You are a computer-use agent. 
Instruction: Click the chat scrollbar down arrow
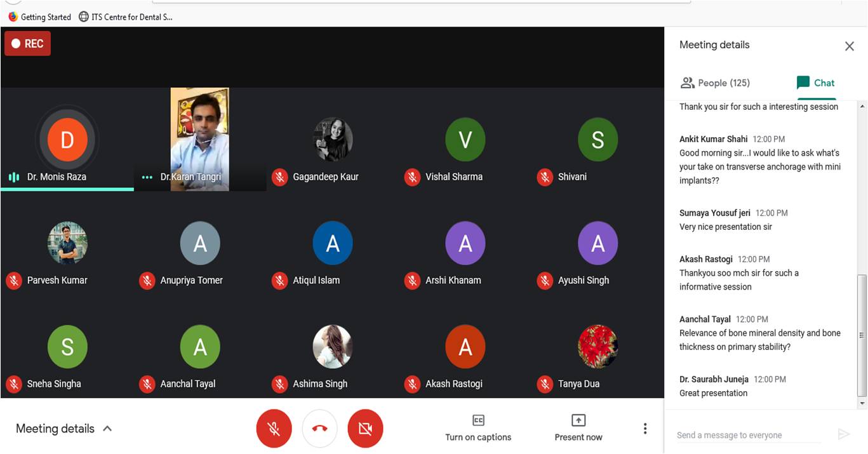(862, 403)
